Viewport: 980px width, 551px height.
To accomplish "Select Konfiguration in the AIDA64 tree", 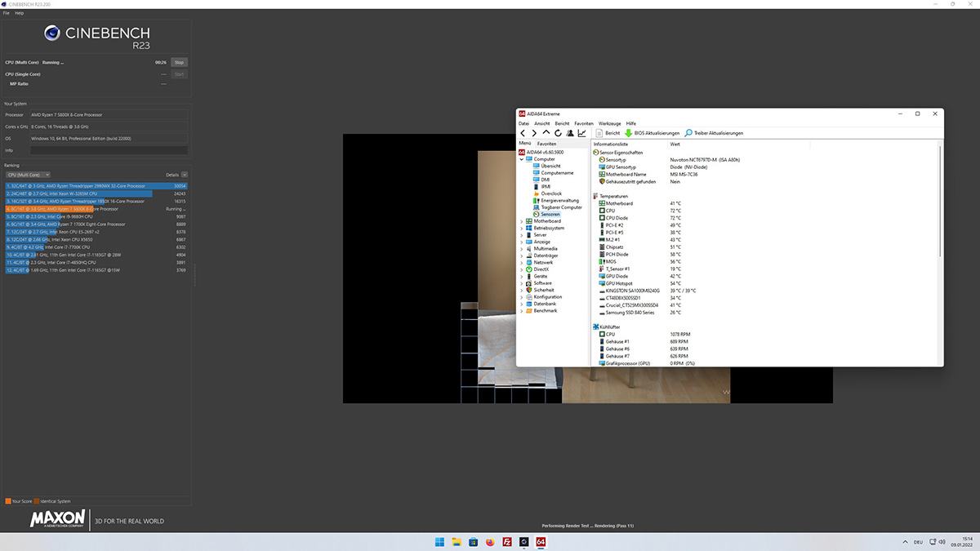I will pyautogui.click(x=544, y=297).
